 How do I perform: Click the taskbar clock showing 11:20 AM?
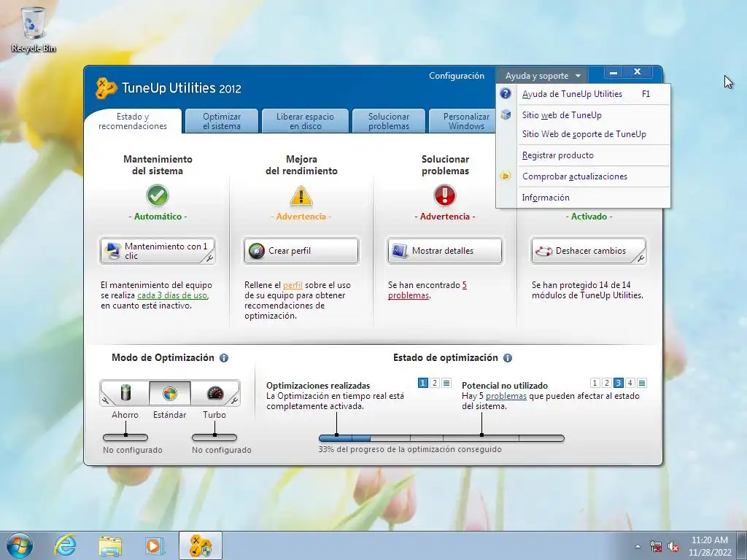pyautogui.click(x=710, y=546)
